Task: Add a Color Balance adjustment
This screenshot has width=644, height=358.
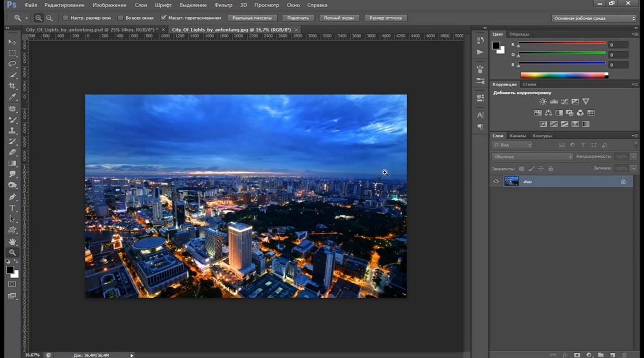Action: [548, 113]
